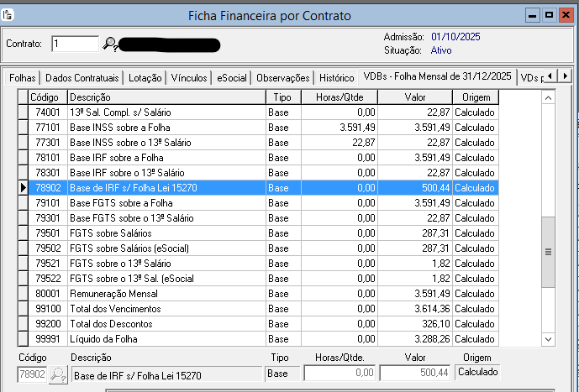Select the Folhas tab
This screenshot has height=392, width=579.
(x=23, y=77)
